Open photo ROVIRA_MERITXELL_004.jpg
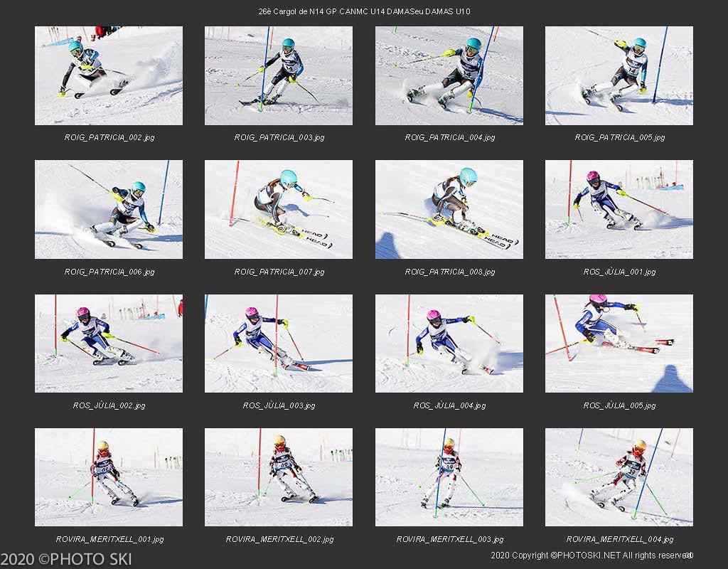Screen dimensions: 728x569 pos(619,477)
